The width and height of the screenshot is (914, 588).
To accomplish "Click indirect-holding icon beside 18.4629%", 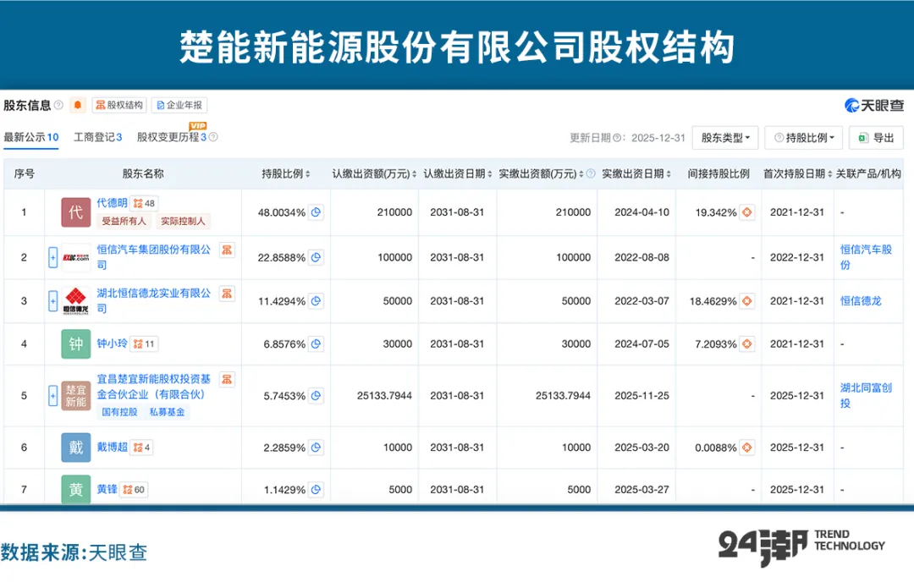I will point(746,300).
